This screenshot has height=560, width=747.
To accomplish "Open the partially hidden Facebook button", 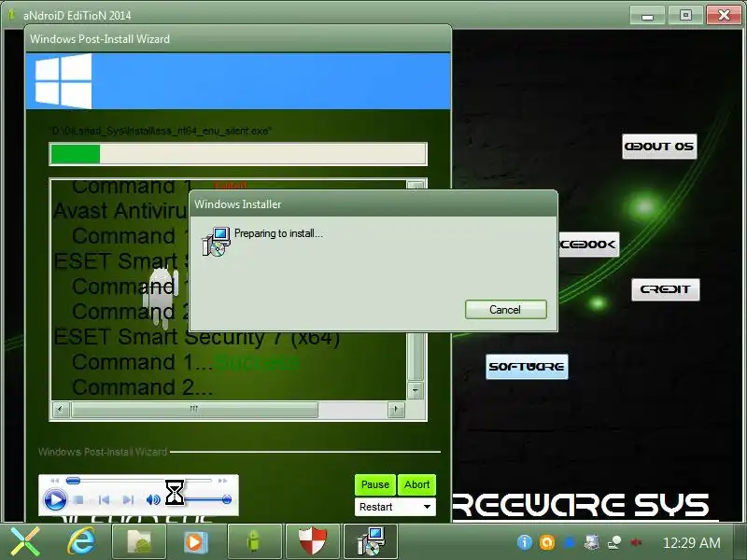I will coord(589,245).
